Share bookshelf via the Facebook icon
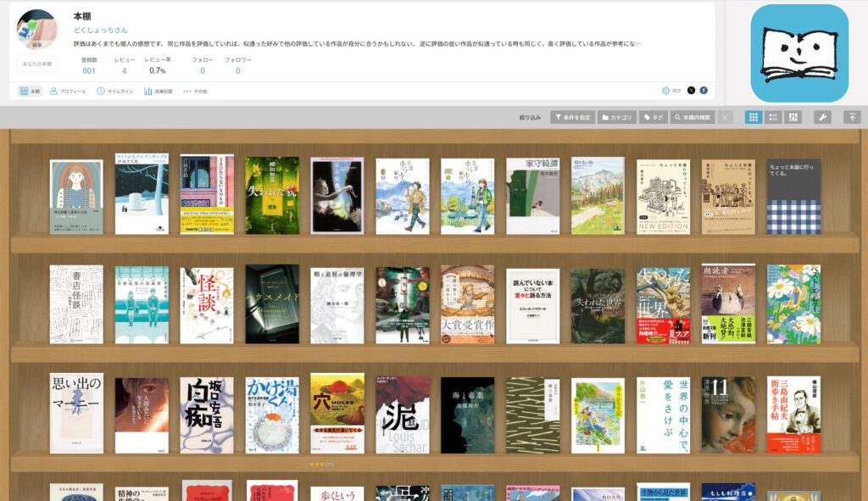Image resolution: width=868 pixels, height=501 pixels. tap(704, 90)
